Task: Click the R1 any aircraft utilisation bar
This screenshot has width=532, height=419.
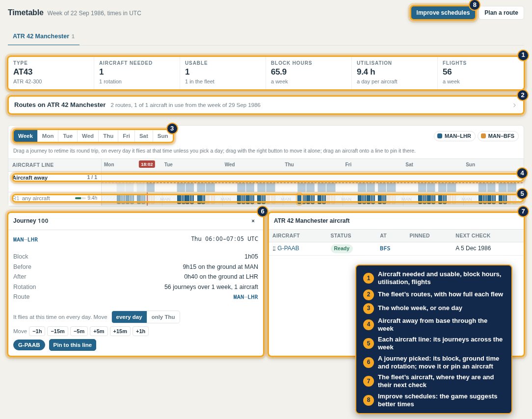Action: click(x=80, y=198)
